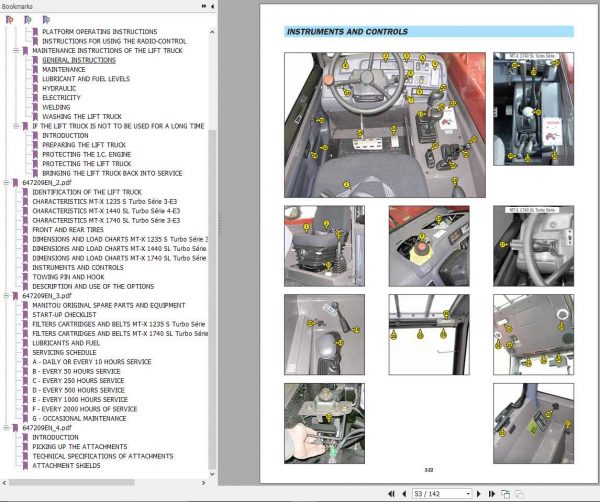Open G - OCCASIONAL MAINTENANCE bookmark
Screen dimensions: 600x502
click(x=79, y=418)
